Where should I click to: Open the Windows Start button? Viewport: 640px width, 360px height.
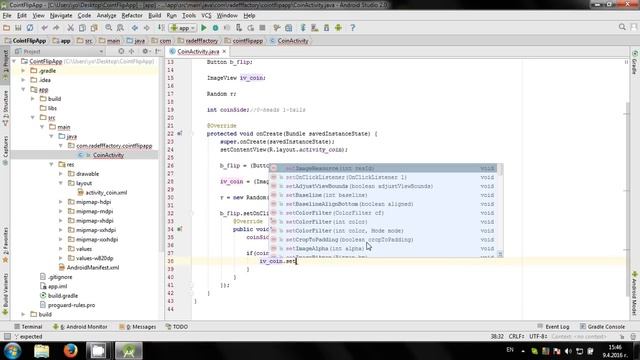coord(13,351)
